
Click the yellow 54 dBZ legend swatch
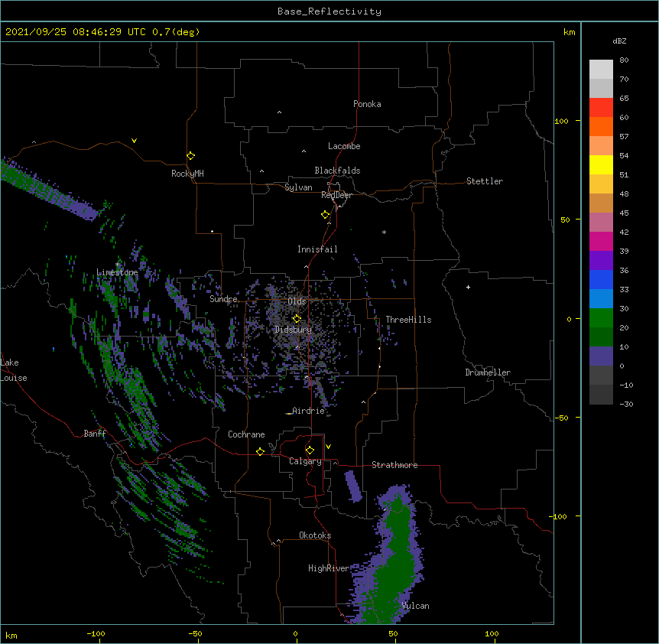tap(601, 164)
